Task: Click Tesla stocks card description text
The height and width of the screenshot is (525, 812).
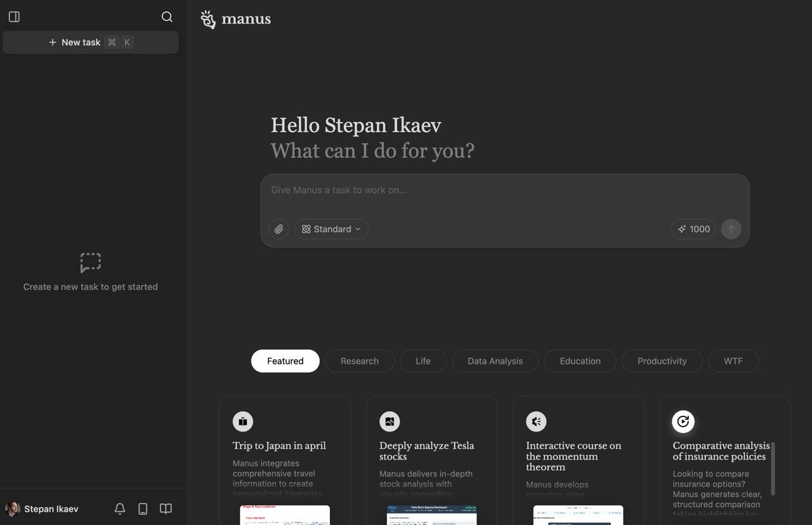Action: point(426,484)
